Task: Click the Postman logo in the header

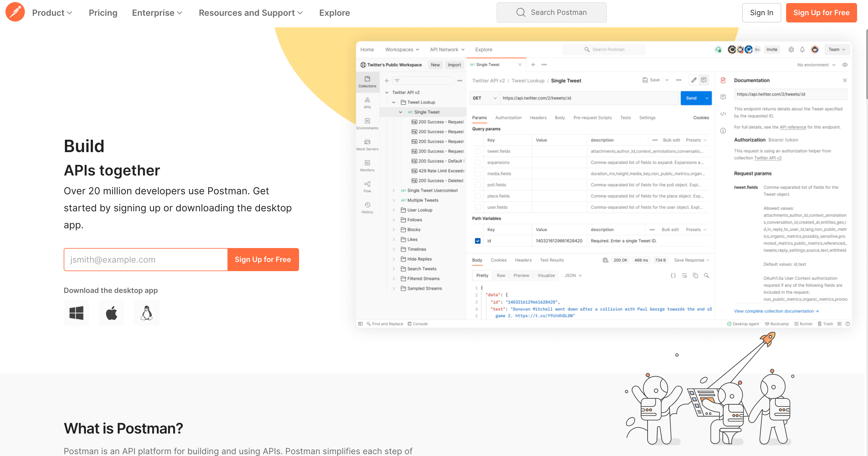Action: (15, 12)
